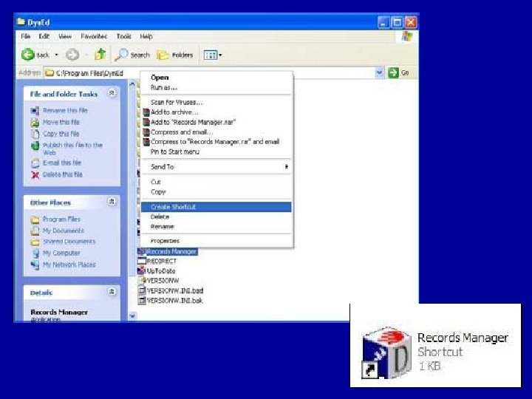Image resolution: width=532 pixels, height=399 pixels.
Task: Click the address field C:\Program Files\DynEd
Action: 209,72
